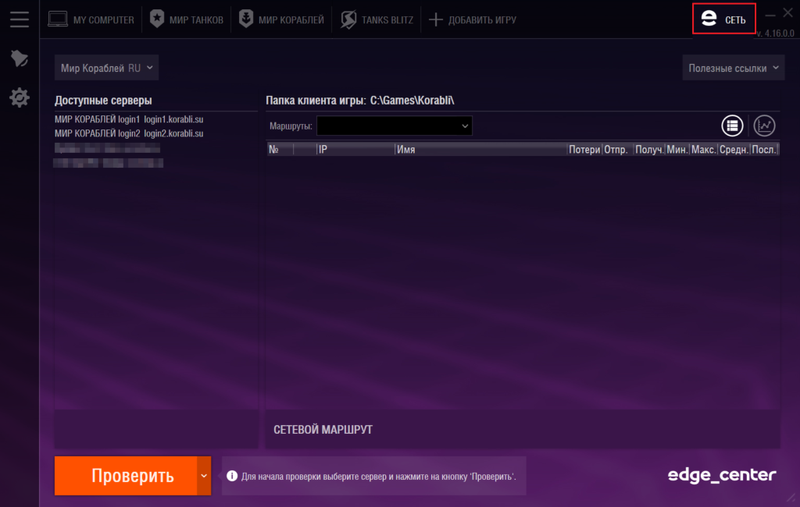Click the game folder path C:\Games\Korabli\

tap(412, 100)
